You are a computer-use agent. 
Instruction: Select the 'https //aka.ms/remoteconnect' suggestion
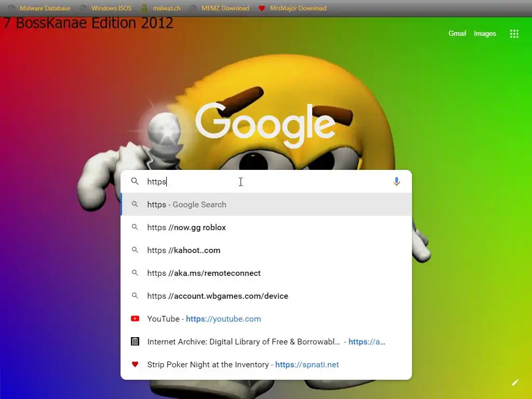coord(266,273)
